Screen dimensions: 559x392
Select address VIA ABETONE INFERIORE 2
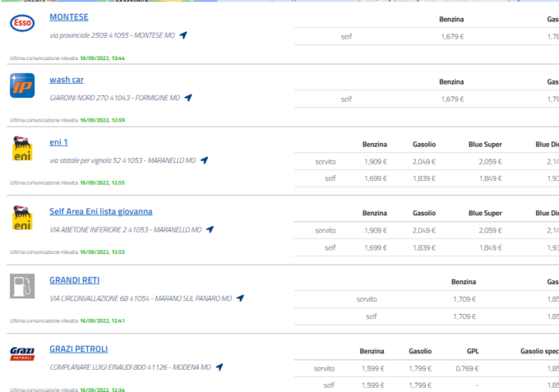[x=126, y=230]
